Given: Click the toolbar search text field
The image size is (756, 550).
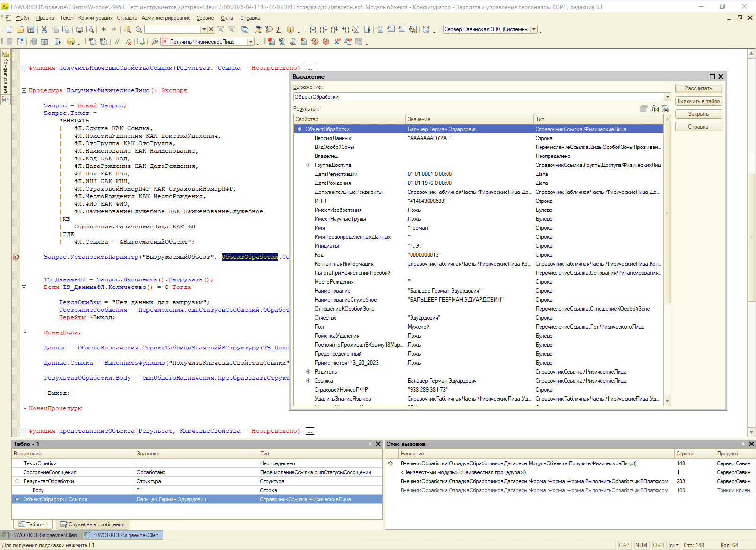Looking at the screenshot, I should (x=172, y=29).
